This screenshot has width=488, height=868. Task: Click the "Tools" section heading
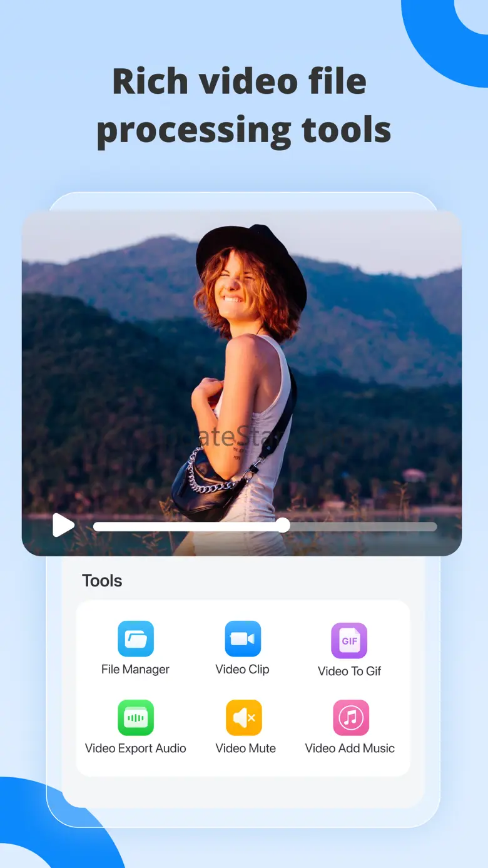tap(102, 581)
